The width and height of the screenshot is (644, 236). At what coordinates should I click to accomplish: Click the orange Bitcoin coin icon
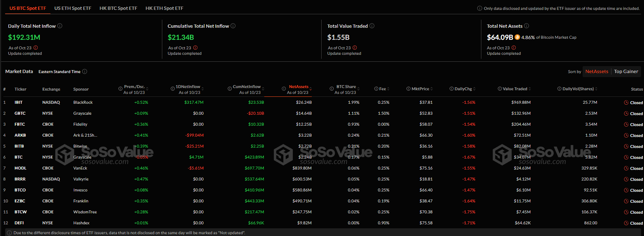[517, 37]
